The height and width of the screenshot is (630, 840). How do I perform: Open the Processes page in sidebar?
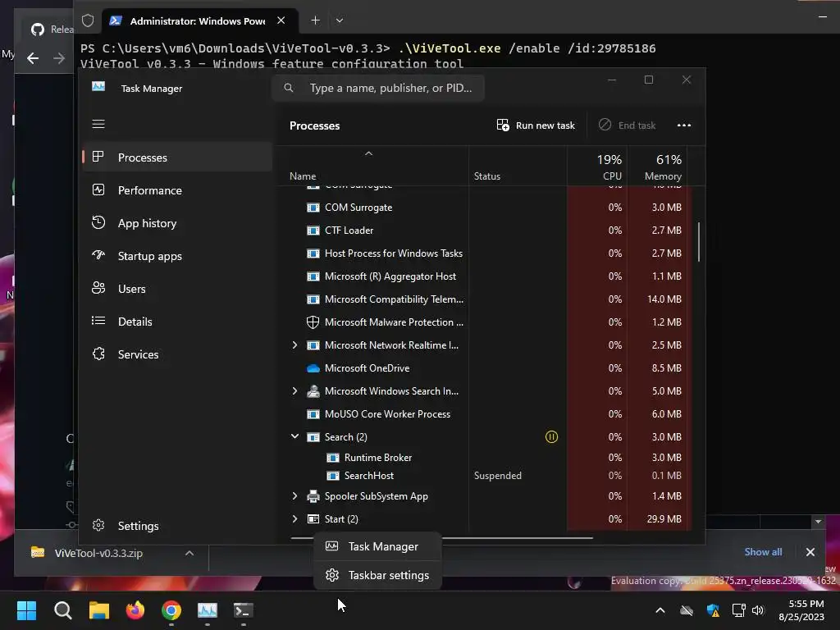[177, 157]
